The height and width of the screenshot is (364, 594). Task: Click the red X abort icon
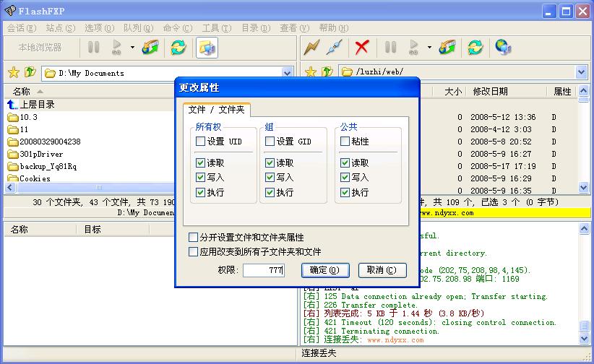point(362,48)
